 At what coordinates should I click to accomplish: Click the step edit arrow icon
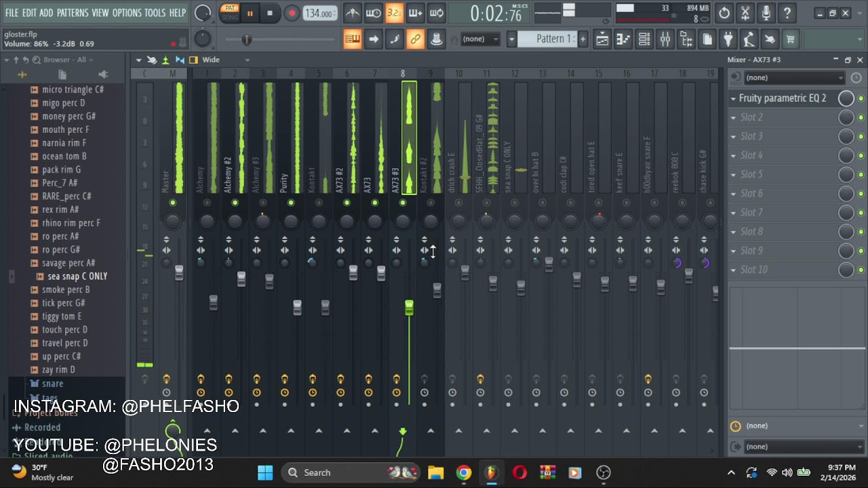click(374, 39)
